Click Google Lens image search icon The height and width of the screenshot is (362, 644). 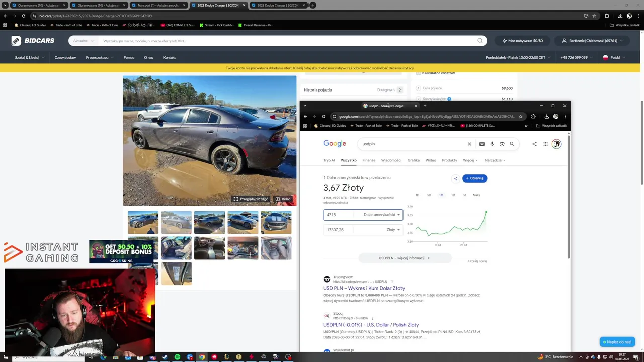tap(502, 144)
